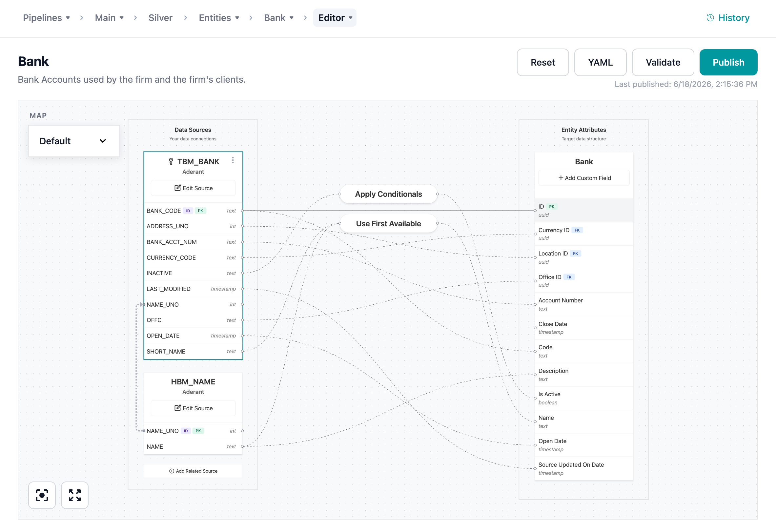
Task: Click the Reset button
Action: pyautogui.click(x=542, y=62)
